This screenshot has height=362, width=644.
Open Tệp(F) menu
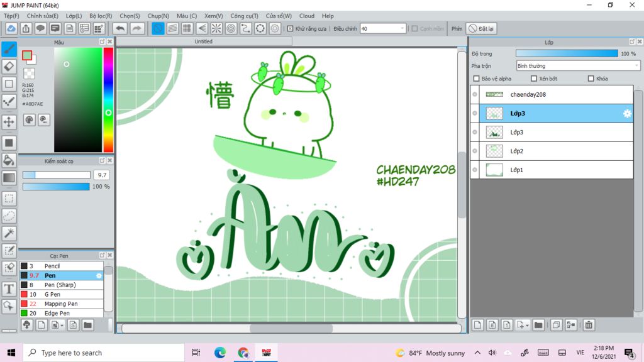(x=11, y=16)
